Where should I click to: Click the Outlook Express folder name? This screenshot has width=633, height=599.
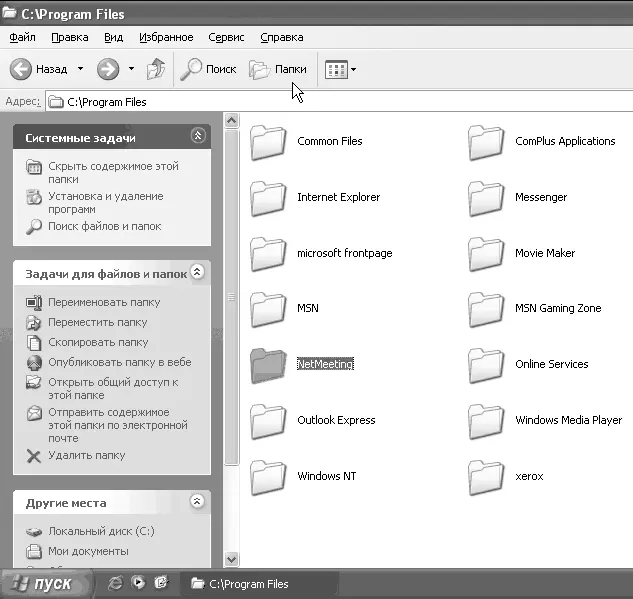point(336,420)
